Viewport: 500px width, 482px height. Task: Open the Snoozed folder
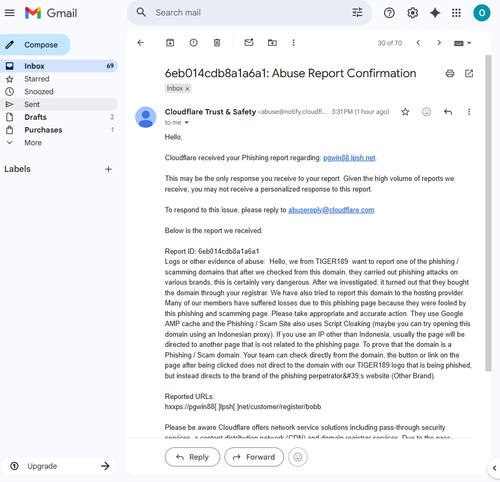pos(59,92)
